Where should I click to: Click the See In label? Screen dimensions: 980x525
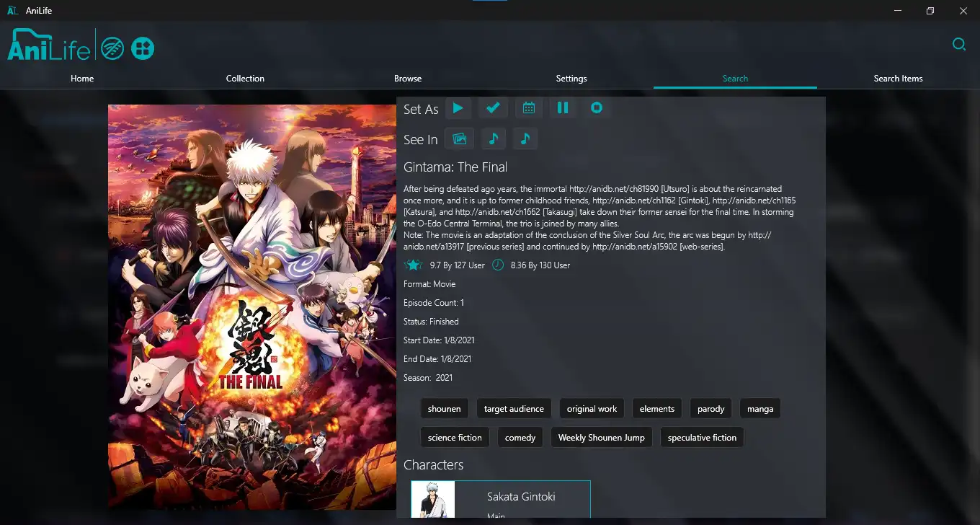click(x=421, y=140)
